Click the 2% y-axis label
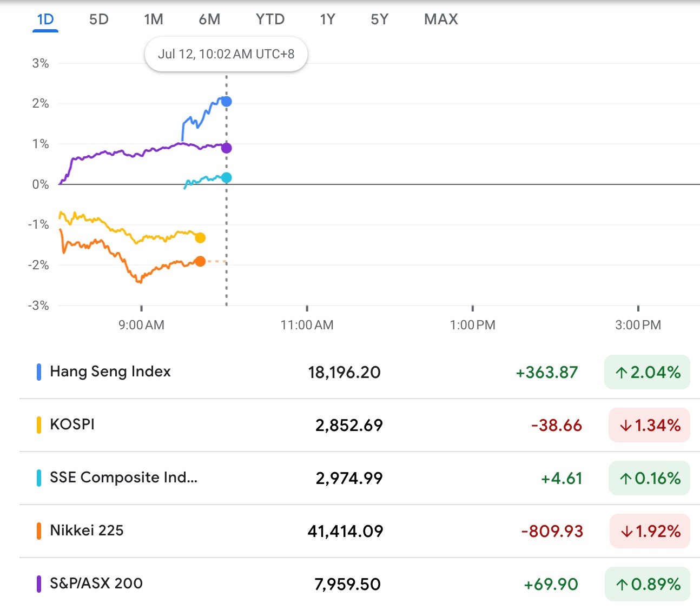The height and width of the screenshot is (610, 700). pyautogui.click(x=41, y=103)
